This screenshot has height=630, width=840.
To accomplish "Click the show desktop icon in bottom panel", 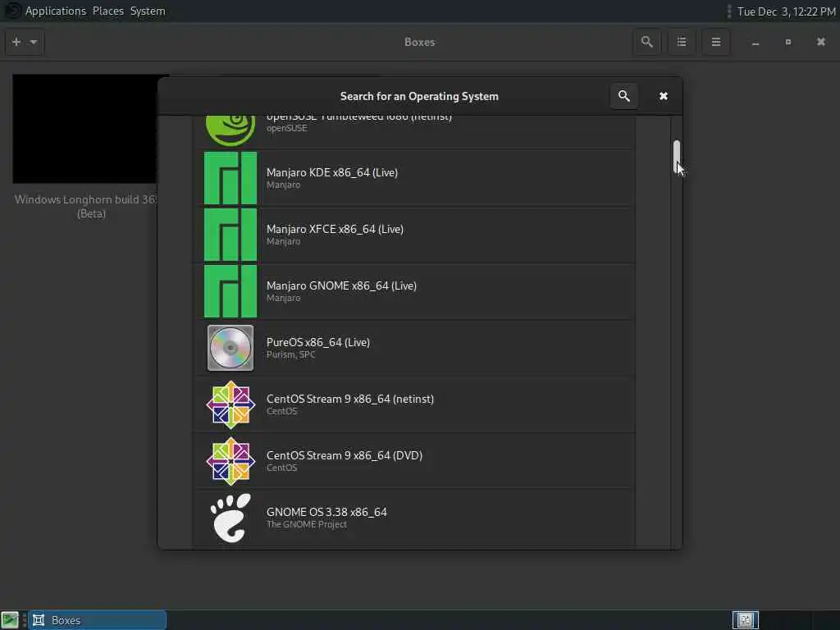I will [10, 620].
